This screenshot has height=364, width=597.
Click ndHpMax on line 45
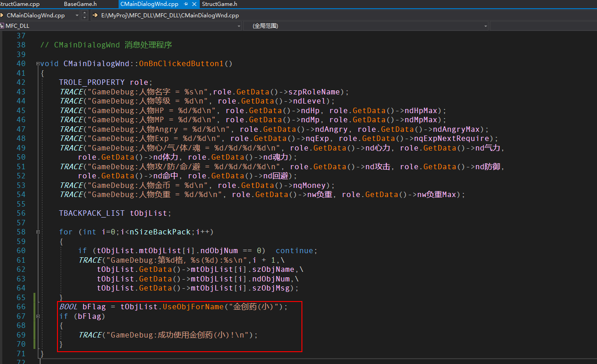(x=421, y=110)
